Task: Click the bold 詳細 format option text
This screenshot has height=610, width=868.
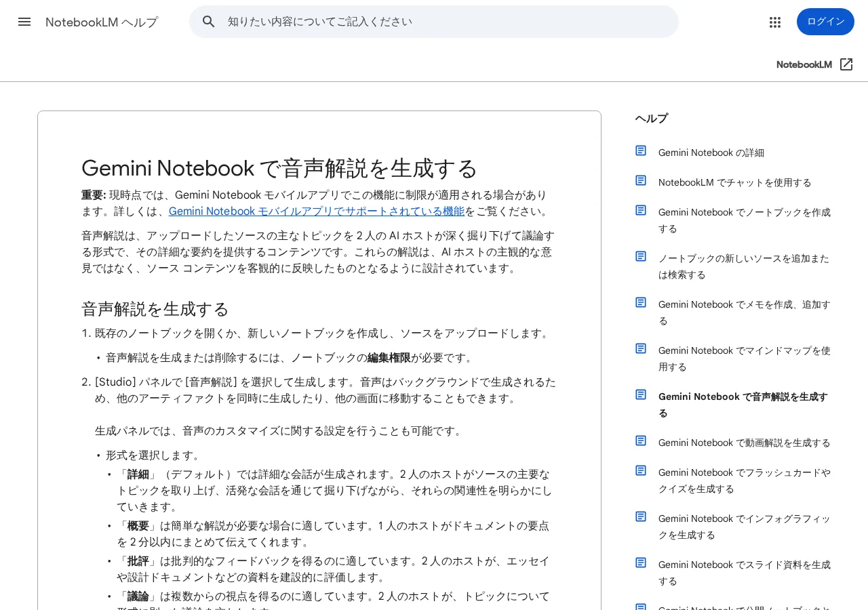Action: [x=138, y=474]
